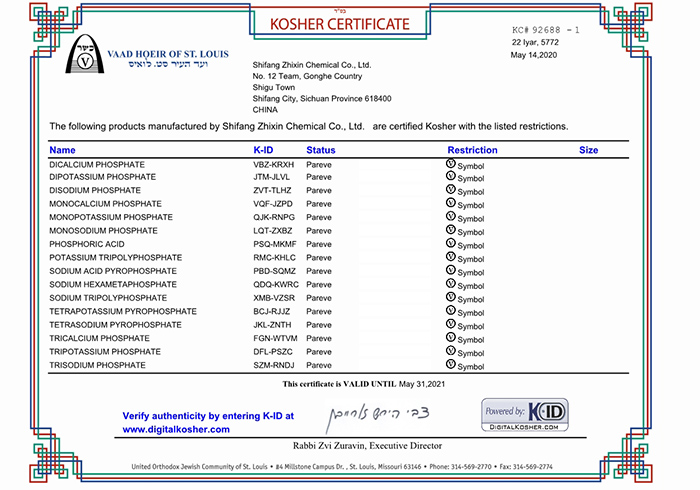Select K-ID code SZM-RNDJ
700x490 pixels.
[274, 366]
